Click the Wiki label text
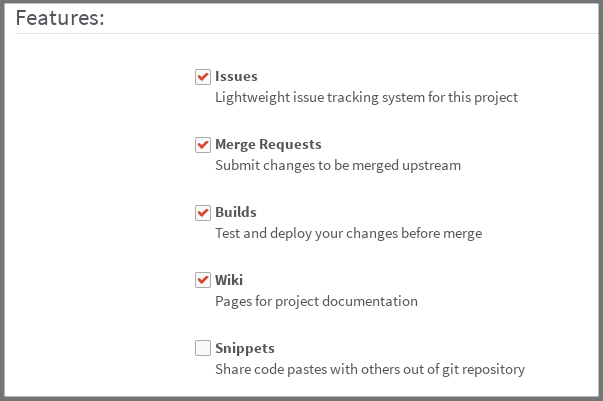The width and height of the screenshot is (603, 401). 229,281
